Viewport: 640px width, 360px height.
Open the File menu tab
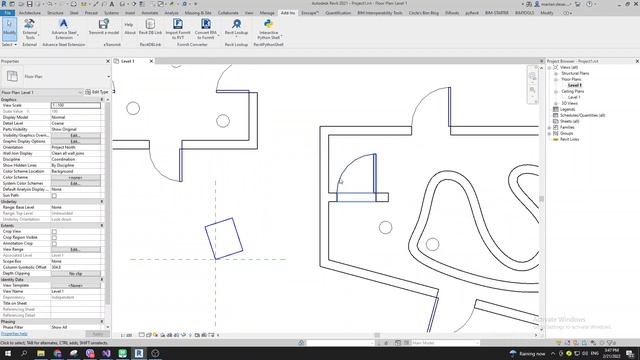(x=7, y=13)
